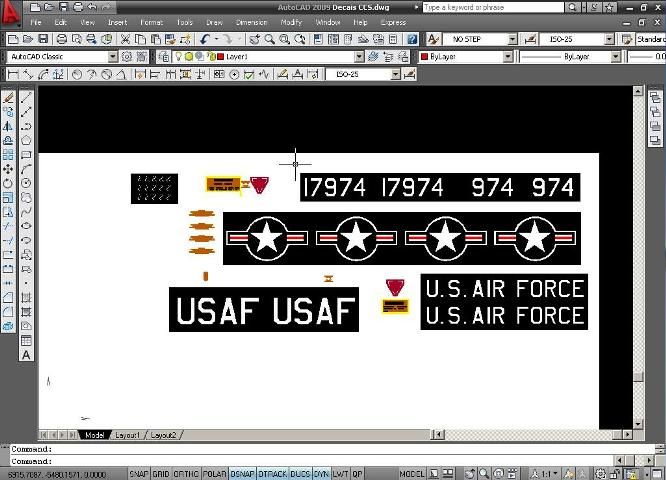Toggle LWT lineweight display in status bar
Viewport: 666px width, 480px height.
[341, 474]
